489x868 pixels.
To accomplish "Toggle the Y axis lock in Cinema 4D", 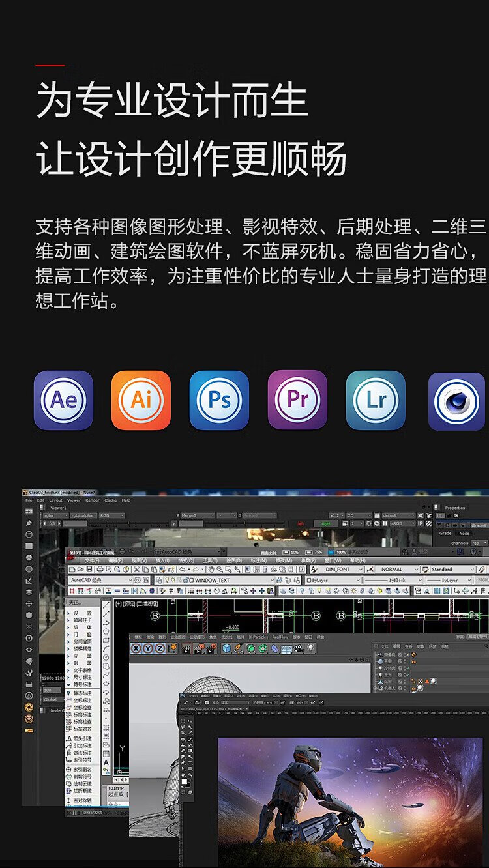I will [149, 648].
